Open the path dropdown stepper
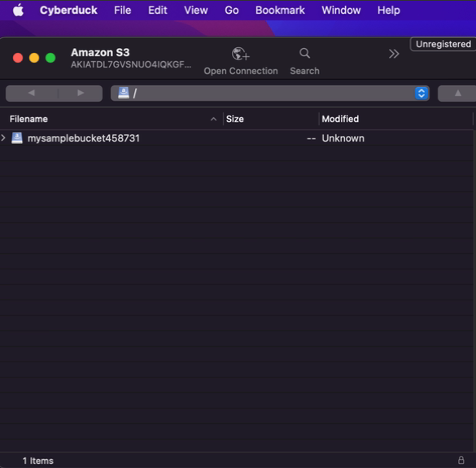The image size is (476, 468). click(421, 94)
